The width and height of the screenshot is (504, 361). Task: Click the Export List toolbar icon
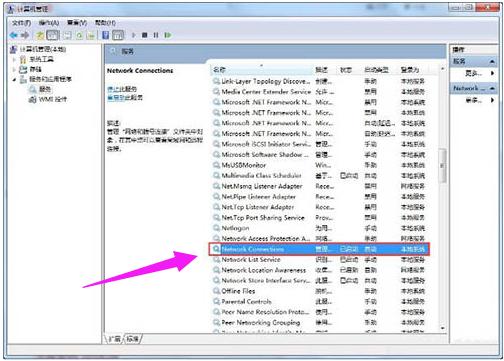91,35
